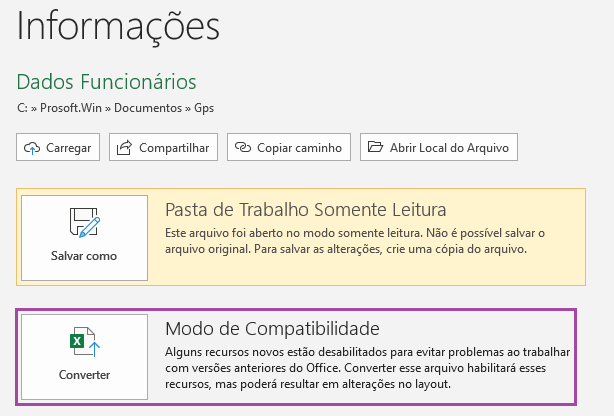Click the Informações page heading
The width and height of the screenshot is (614, 416).
[x=118, y=27]
